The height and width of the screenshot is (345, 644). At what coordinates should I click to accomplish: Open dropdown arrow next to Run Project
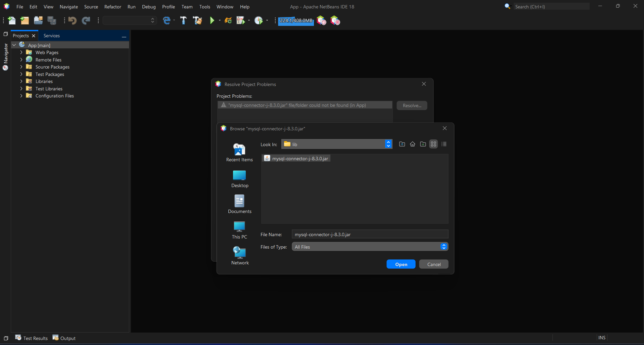[220, 20]
